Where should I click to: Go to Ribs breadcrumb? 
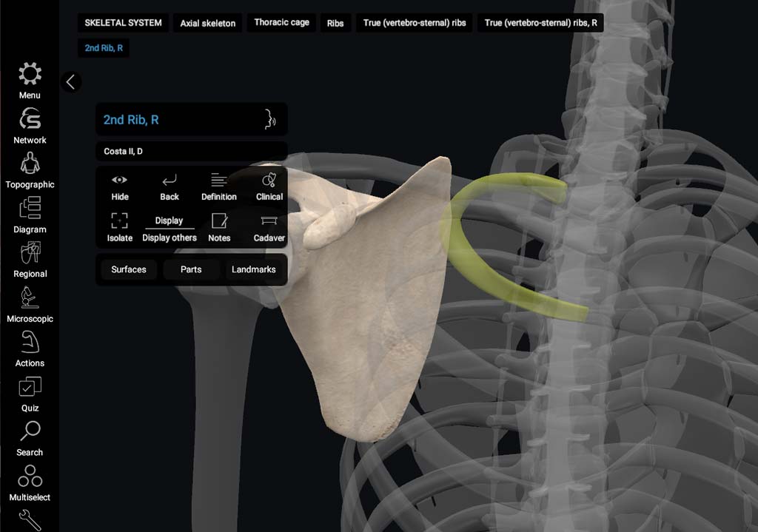pyautogui.click(x=335, y=23)
